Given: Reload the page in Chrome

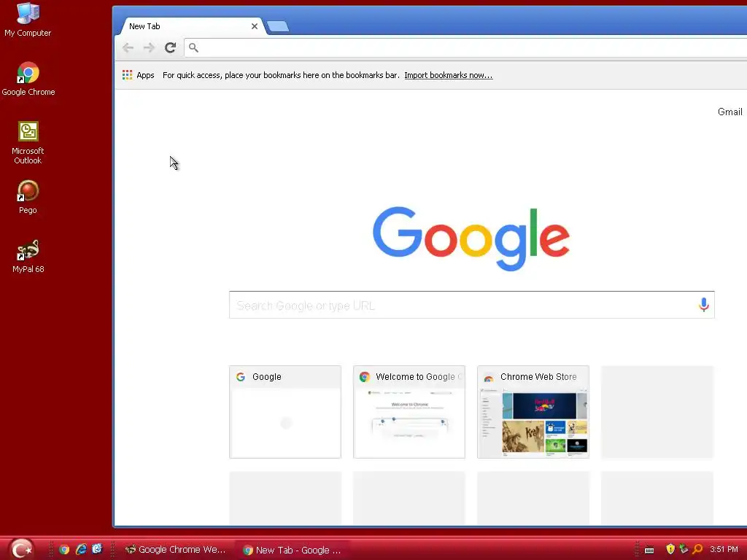Looking at the screenshot, I should point(170,47).
